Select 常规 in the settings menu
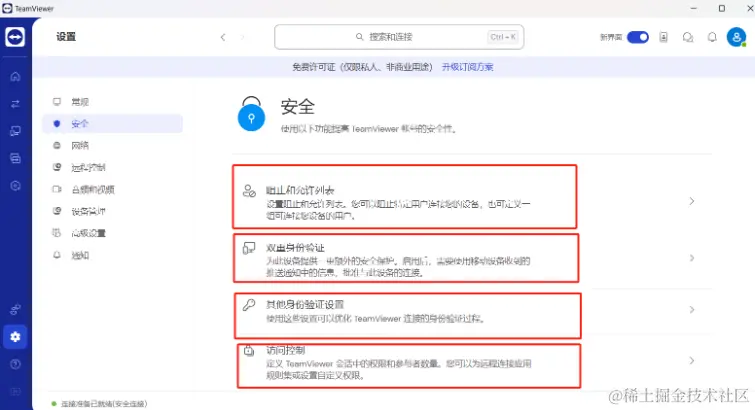The height and width of the screenshot is (410, 755). pyautogui.click(x=113, y=102)
